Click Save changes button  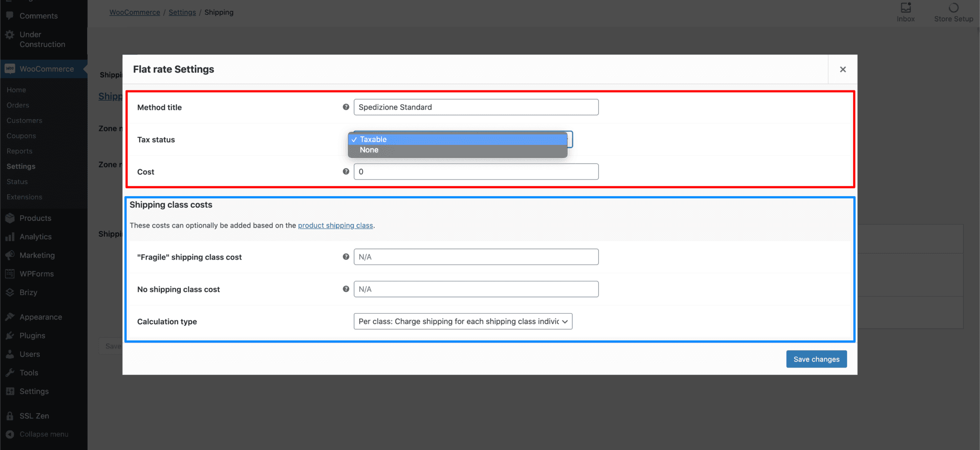[x=816, y=359]
